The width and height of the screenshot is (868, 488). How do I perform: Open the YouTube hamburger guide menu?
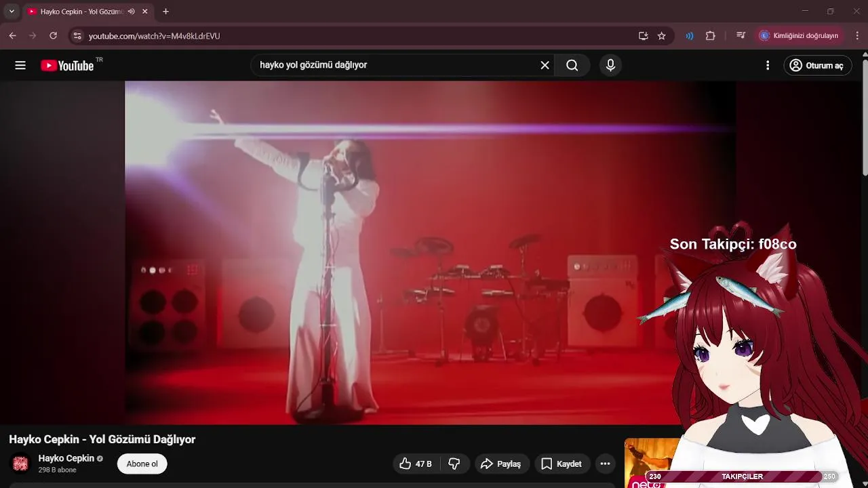(x=20, y=65)
